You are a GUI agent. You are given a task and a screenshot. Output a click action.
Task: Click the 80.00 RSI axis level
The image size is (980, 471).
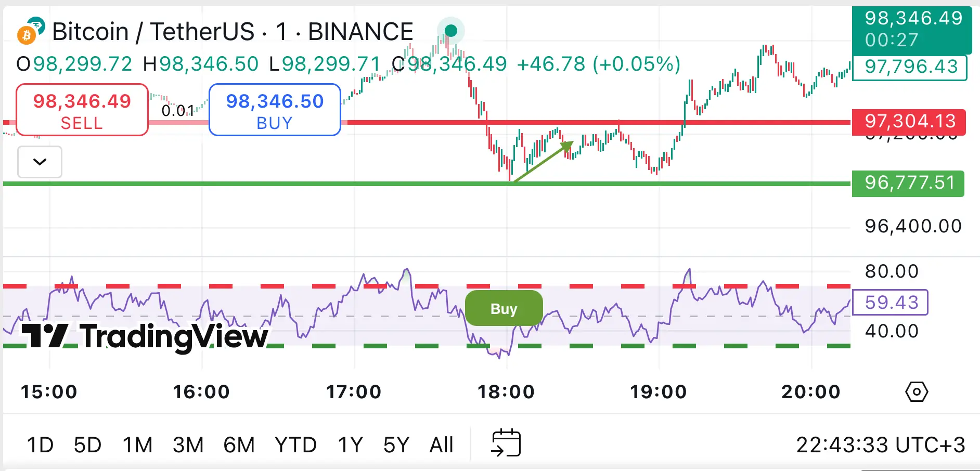pos(892,271)
